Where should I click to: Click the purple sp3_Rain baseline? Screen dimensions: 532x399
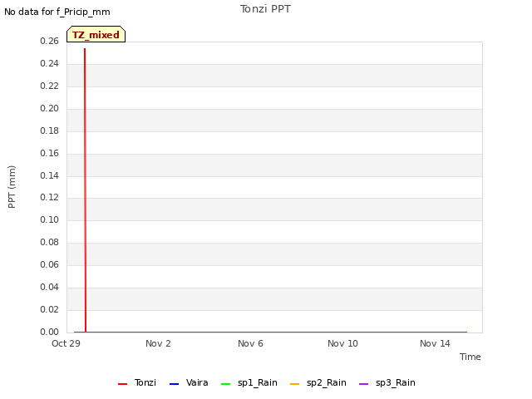pos(270,332)
